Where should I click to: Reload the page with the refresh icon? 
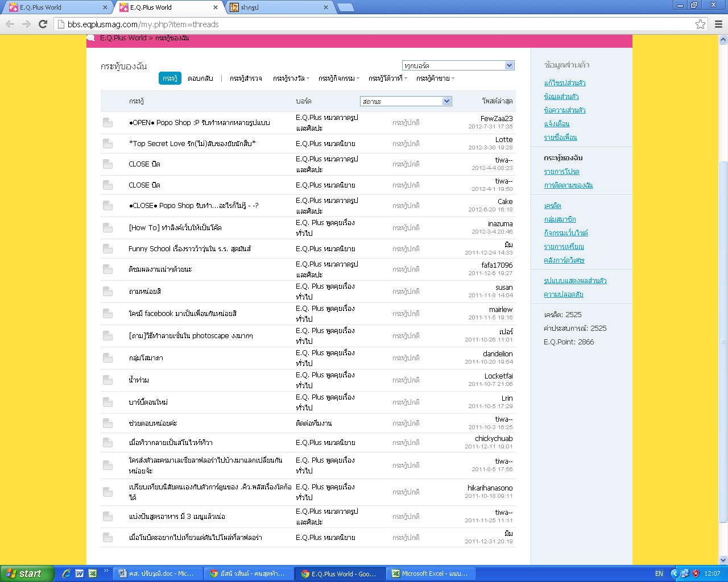coord(43,24)
